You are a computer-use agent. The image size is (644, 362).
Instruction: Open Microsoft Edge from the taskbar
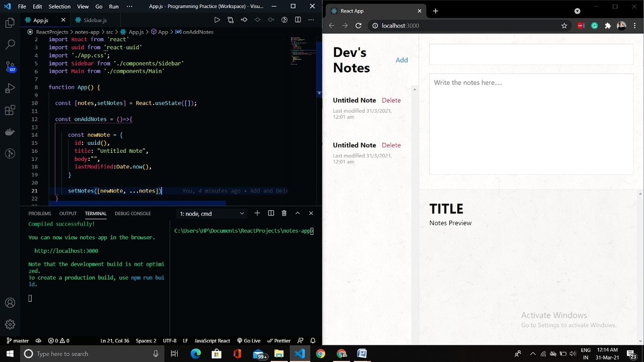point(195,353)
